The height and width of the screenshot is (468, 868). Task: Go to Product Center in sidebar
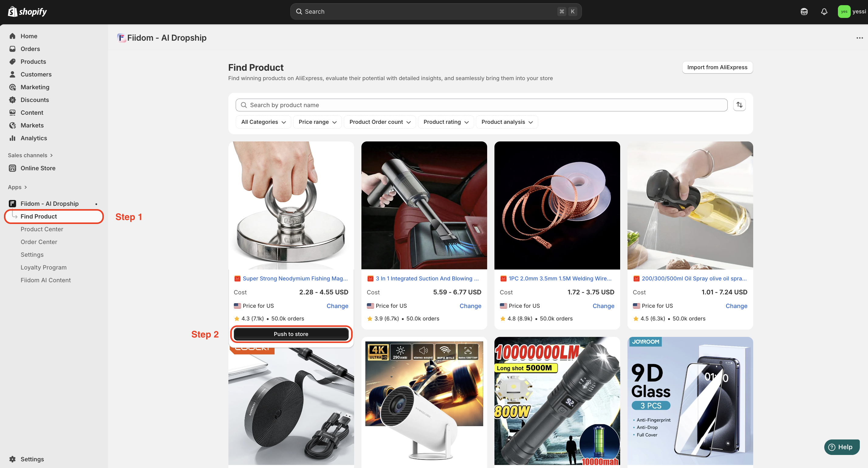pyautogui.click(x=42, y=229)
